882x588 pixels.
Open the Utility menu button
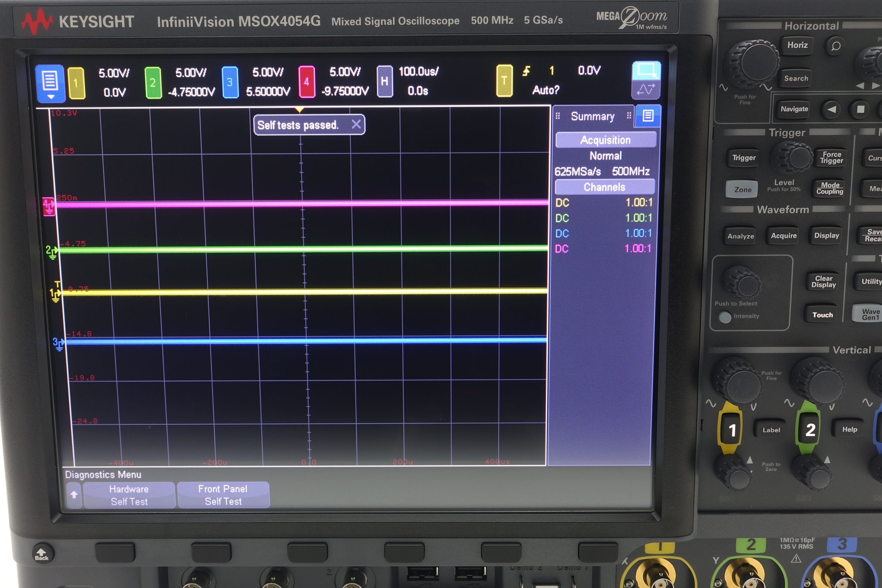[x=871, y=281]
